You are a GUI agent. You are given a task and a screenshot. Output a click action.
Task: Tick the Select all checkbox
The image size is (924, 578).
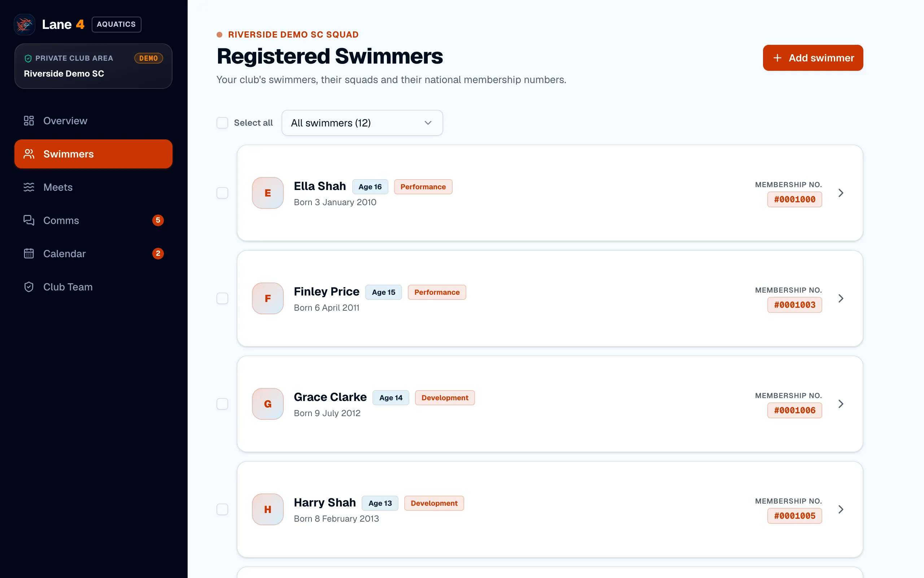[x=222, y=123]
